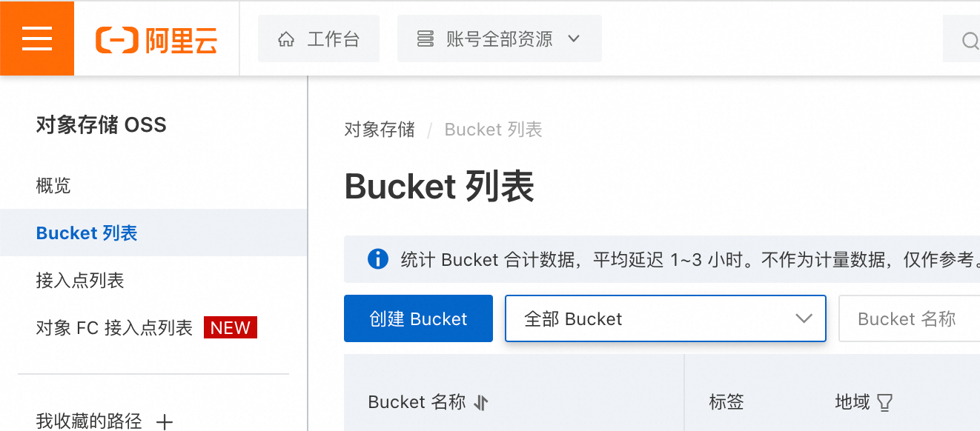The height and width of the screenshot is (431, 980).
Task: Open the 全部 Bucket dropdown
Action: 666,318
